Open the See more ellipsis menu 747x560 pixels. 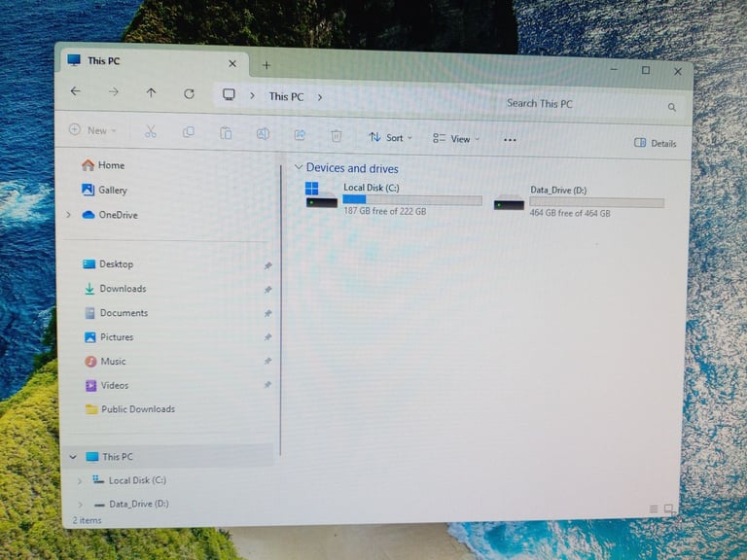(510, 140)
